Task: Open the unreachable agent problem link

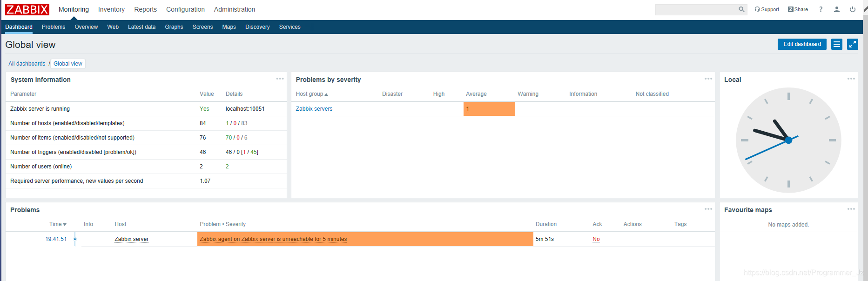Action: coord(273,239)
